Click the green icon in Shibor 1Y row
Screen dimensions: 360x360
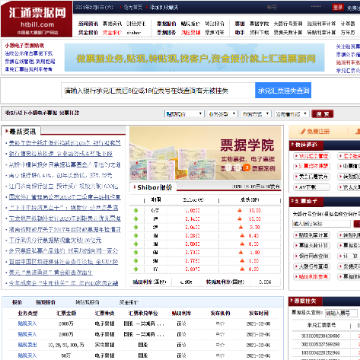coord(136,269)
